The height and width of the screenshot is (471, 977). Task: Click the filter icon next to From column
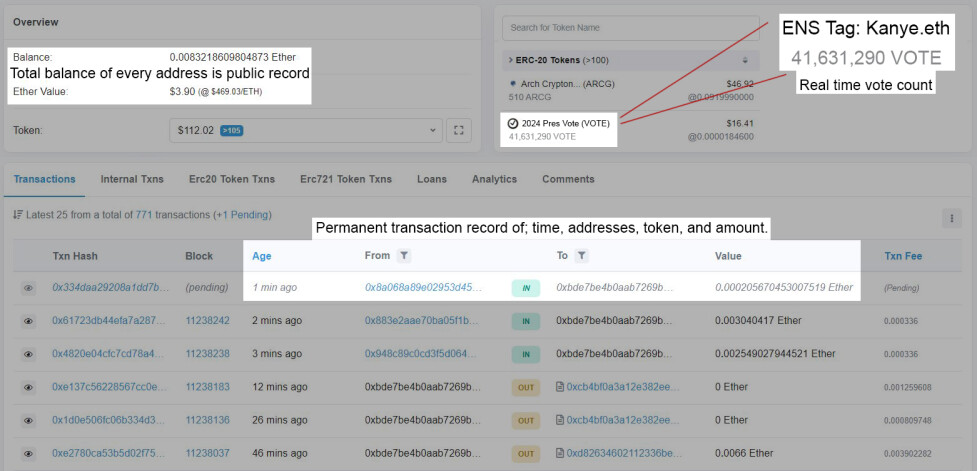point(404,255)
